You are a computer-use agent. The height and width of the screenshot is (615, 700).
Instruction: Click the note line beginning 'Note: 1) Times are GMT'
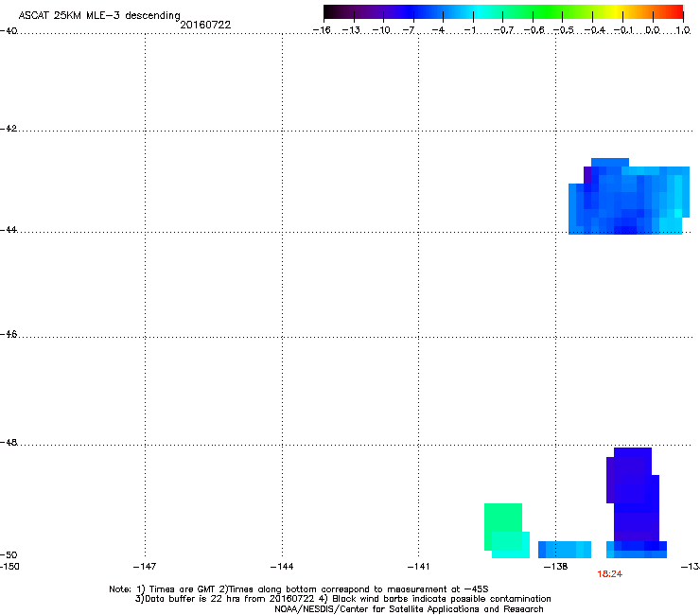[299, 589]
